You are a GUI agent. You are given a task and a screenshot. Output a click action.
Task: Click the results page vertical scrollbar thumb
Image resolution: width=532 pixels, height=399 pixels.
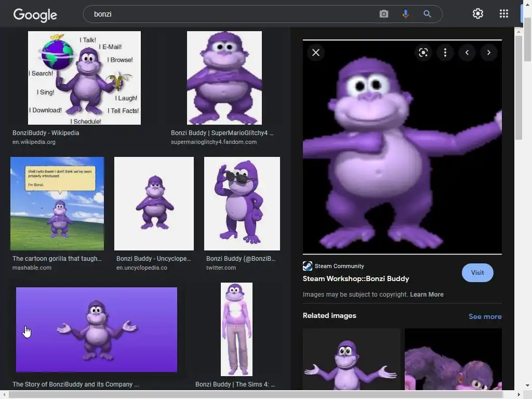(527, 39)
